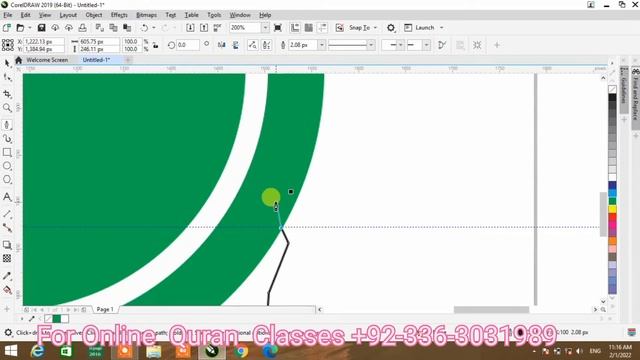Select the Artistic Media tool
Image resolution: width=640 pixels, height=360 pixels.
pos(7,139)
